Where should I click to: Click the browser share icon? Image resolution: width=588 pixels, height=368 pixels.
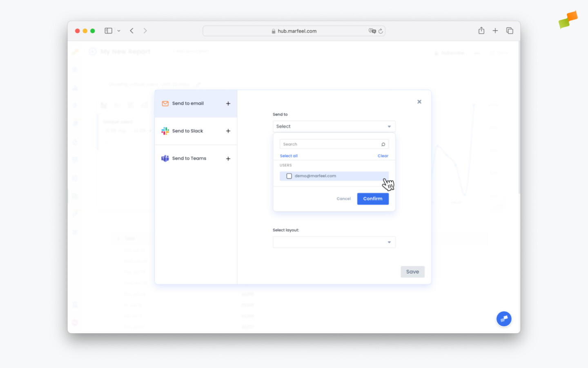[481, 30]
